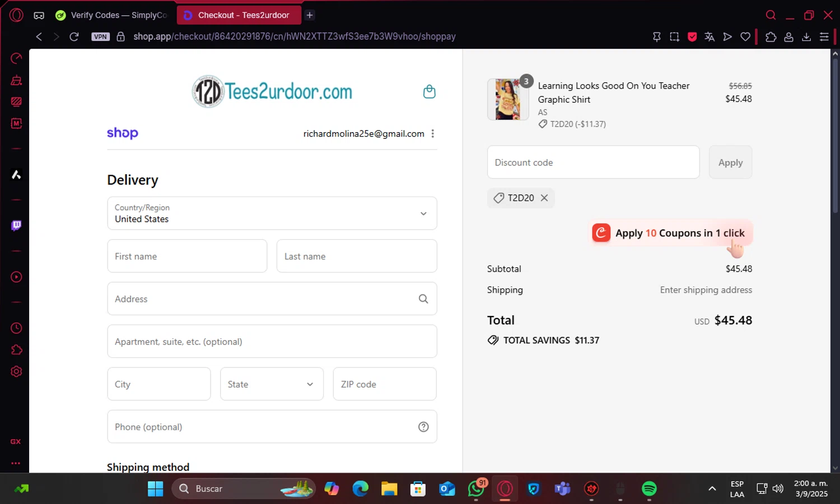
Task: Click the address search magnifier icon
Action: pos(423,298)
